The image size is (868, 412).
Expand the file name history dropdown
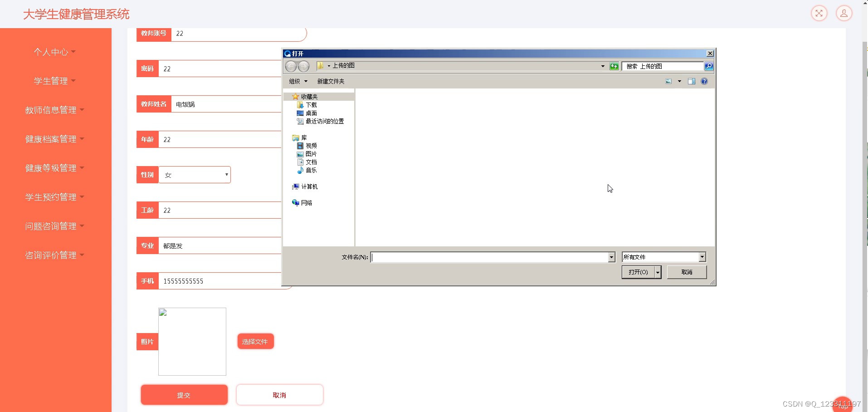(x=611, y=257)
